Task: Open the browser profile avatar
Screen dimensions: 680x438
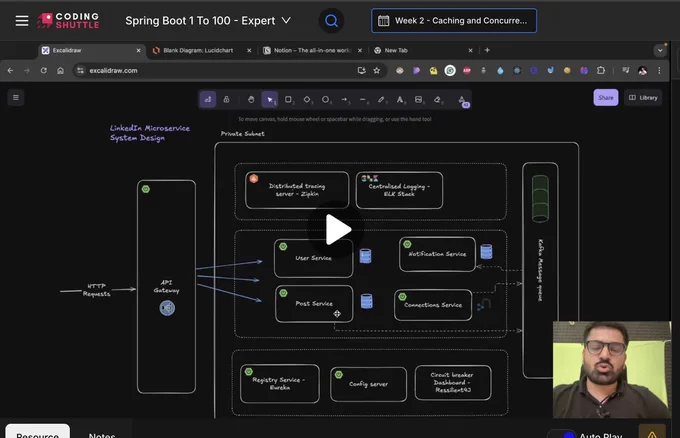Action: coord(642,70)
